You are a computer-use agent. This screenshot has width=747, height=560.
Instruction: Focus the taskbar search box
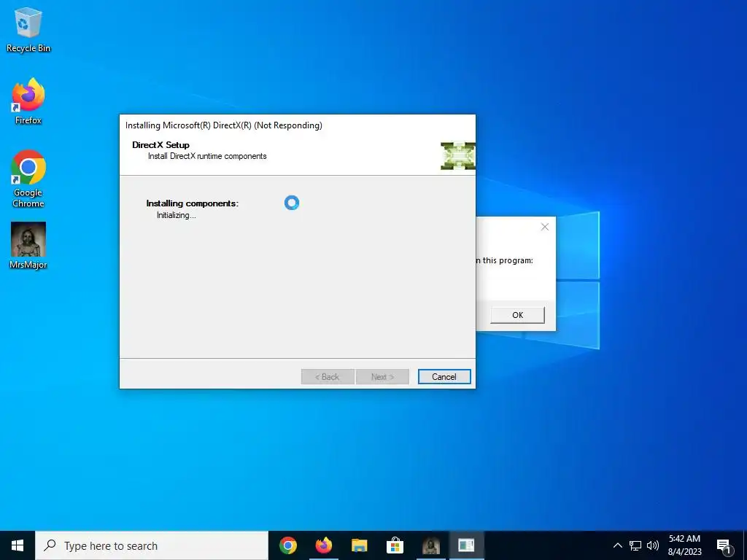[x=152, y=545]
